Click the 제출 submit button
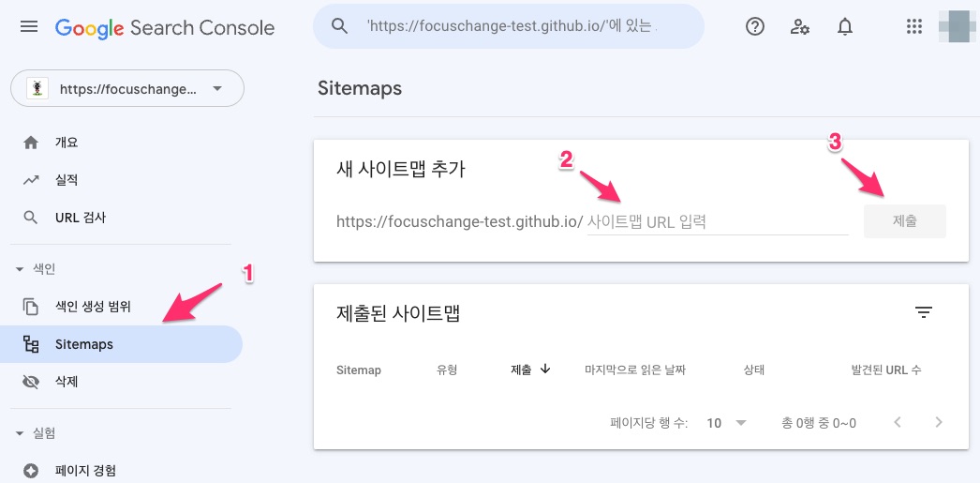Image resolution: width=980 pixels, height=483 pixels. (x=905, y=221)
